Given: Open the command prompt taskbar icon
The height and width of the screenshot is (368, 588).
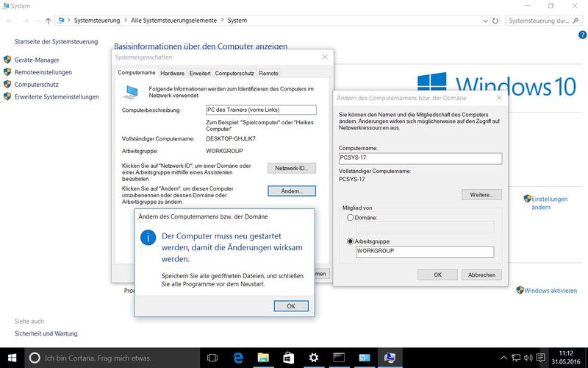Looking at the screenshot, I should pyautogui.click(x=339, y=358).
